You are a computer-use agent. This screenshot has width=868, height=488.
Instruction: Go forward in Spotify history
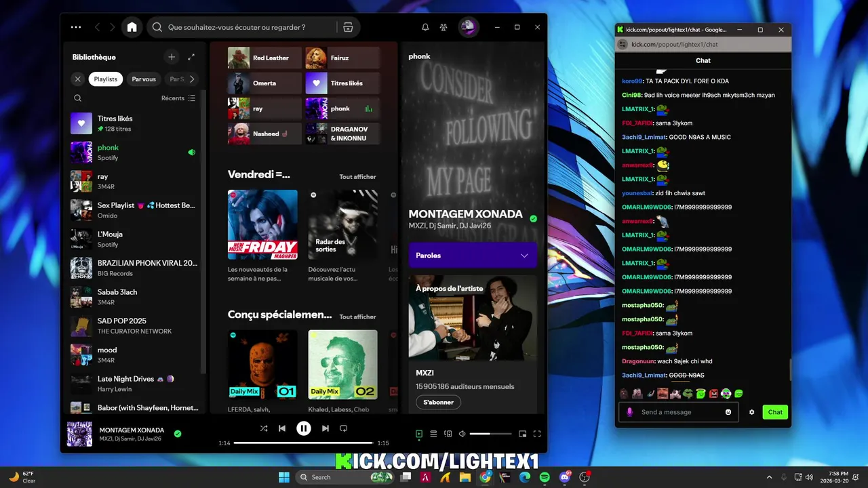coord(113,27)
